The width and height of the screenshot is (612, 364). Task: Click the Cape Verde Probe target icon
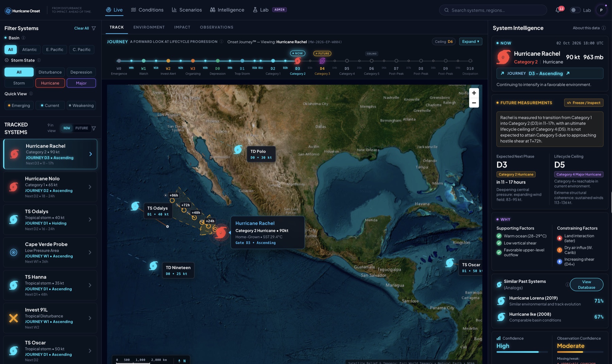click(14, 252)
